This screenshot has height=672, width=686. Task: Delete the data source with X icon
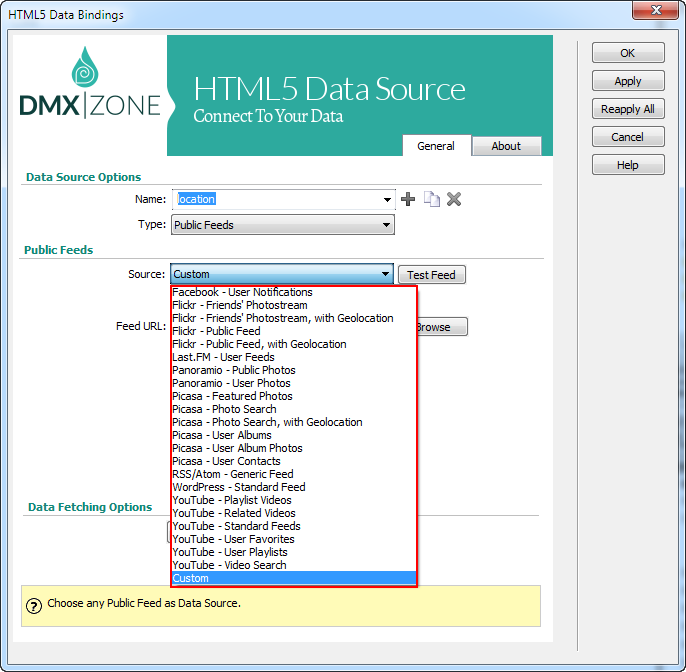coord(454,199)
